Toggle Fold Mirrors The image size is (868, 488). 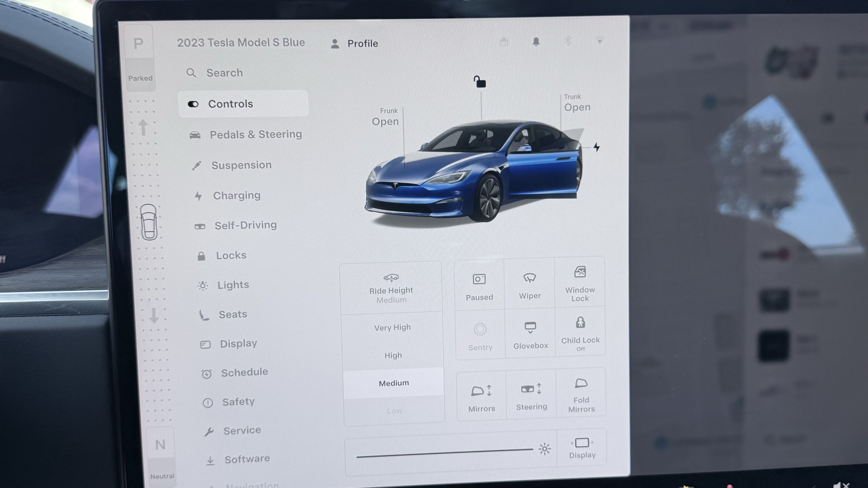click(581, 394)
